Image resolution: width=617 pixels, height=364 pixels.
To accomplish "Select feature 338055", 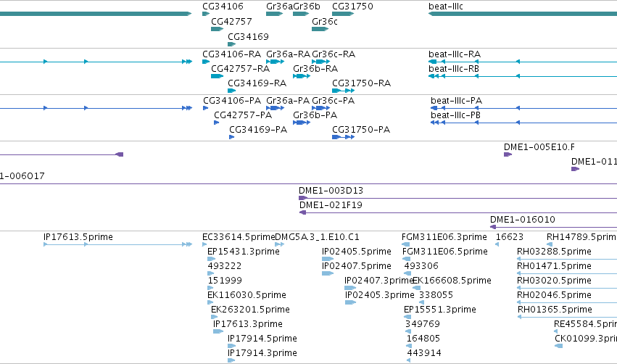I will (x=436, y=294).
